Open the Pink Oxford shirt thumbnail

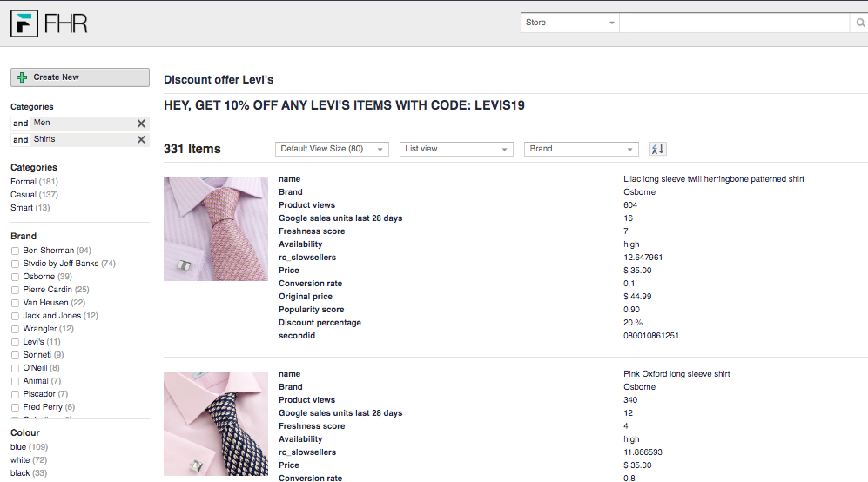point(215,424)
